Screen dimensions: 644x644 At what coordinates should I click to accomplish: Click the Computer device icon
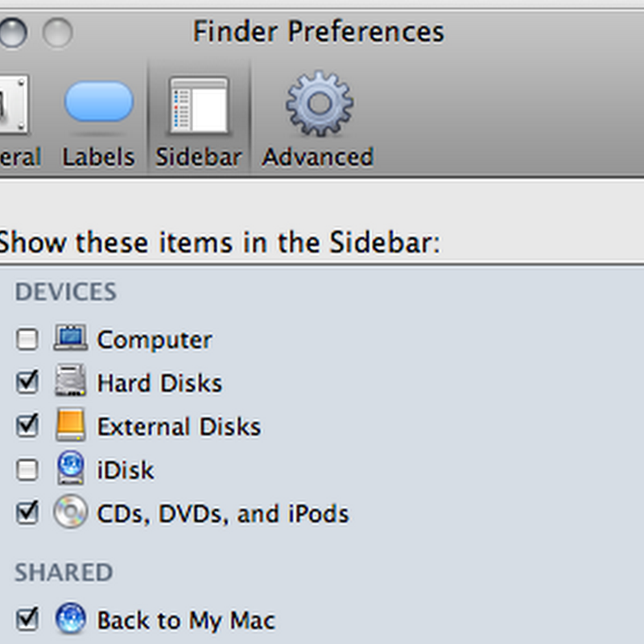(70, 338)
